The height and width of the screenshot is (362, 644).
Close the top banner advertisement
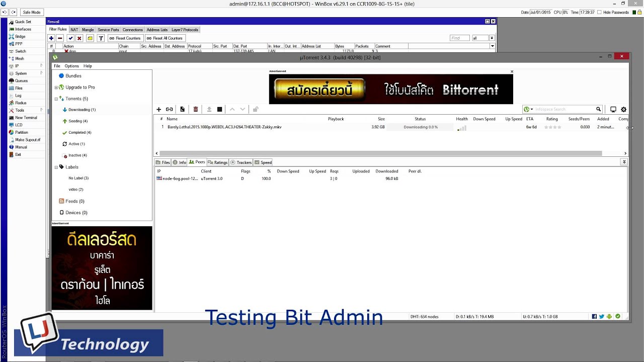click(x=512, y=71)
